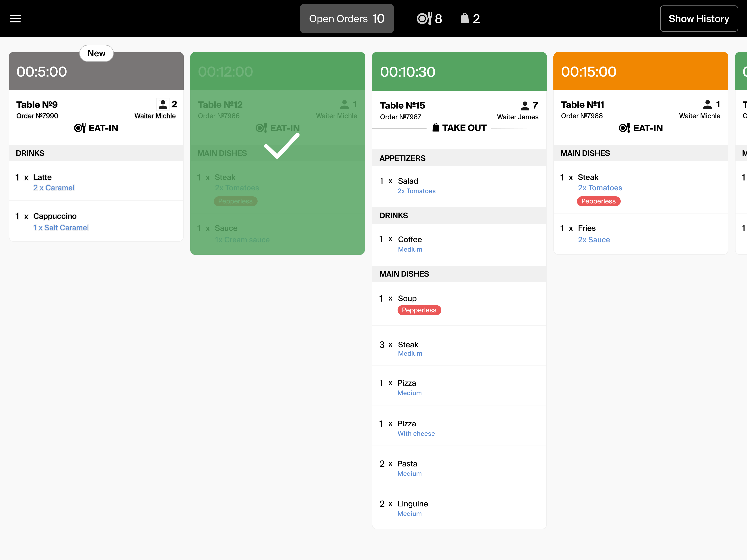
Task: Click the EAT-IN plate icon on Table №9
Action: pyautogui.click(x=80, y=128)
